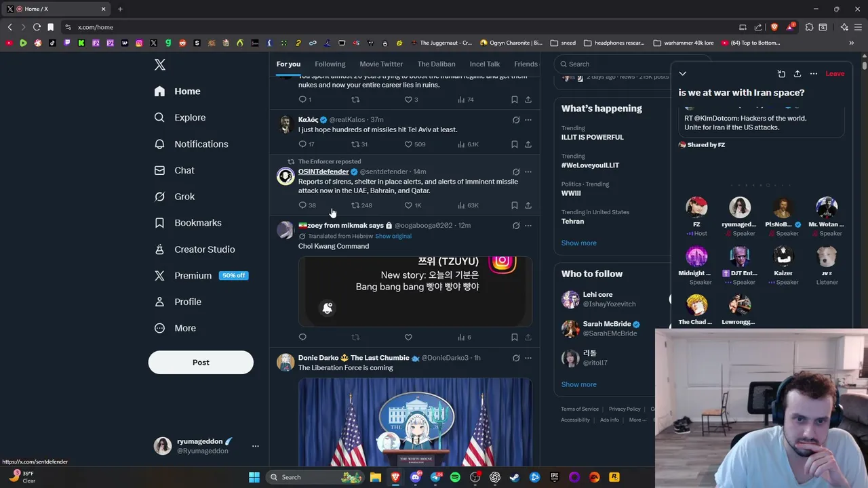Switch to the Following tab
This screenshot has height=488, width=868.
[330, 64]
